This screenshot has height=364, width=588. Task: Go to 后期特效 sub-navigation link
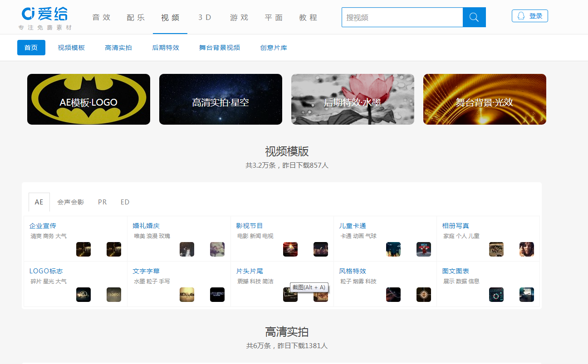166,48
